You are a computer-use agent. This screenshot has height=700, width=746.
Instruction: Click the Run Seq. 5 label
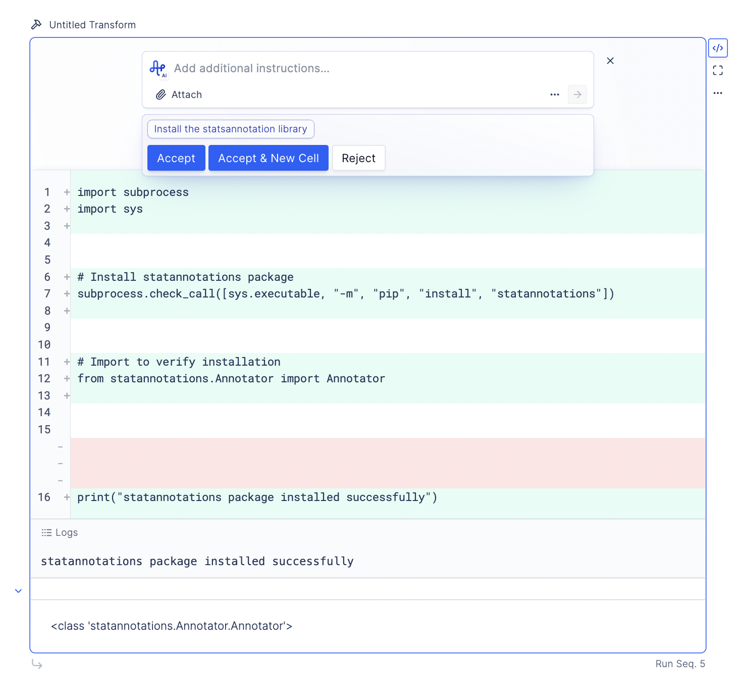point(680,664)
